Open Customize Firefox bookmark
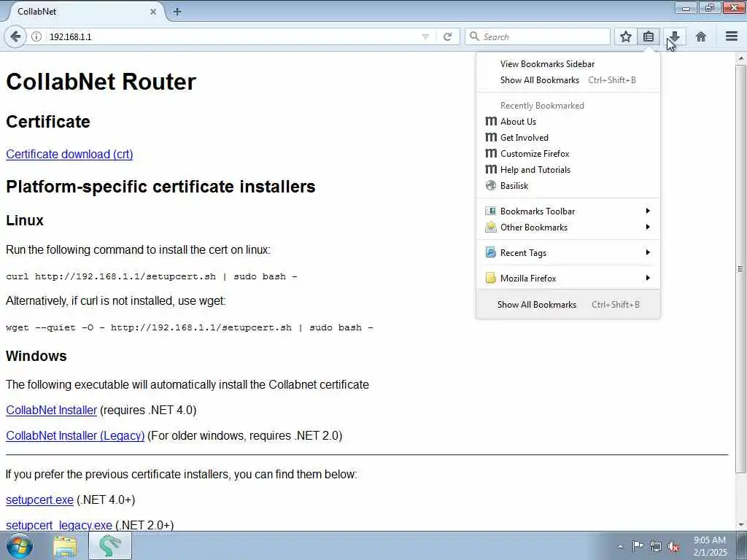The height and width of the screenshot is (560, 747). click(x=568, y=153)
